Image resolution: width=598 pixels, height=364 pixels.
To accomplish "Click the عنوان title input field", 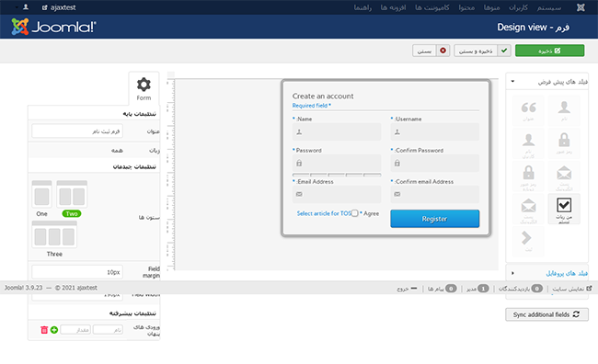I will pyautogui.click(x=77, y=131).
